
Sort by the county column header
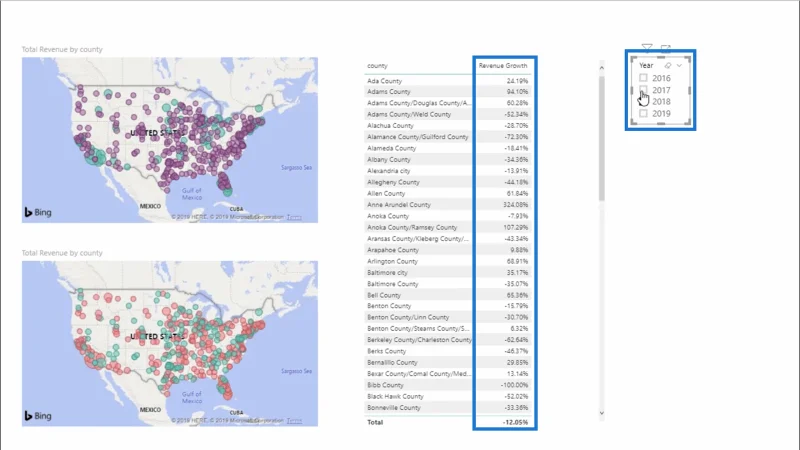(x=377, y=66)
